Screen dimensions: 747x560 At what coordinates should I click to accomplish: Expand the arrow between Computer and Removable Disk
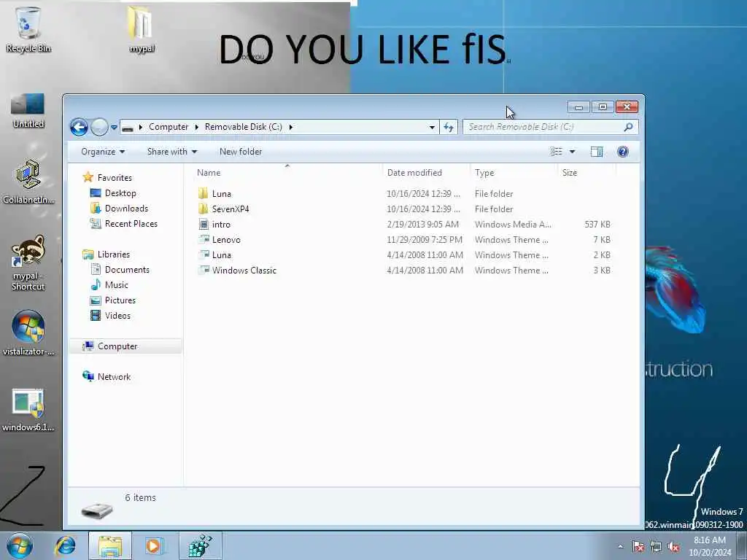(196, 127)
